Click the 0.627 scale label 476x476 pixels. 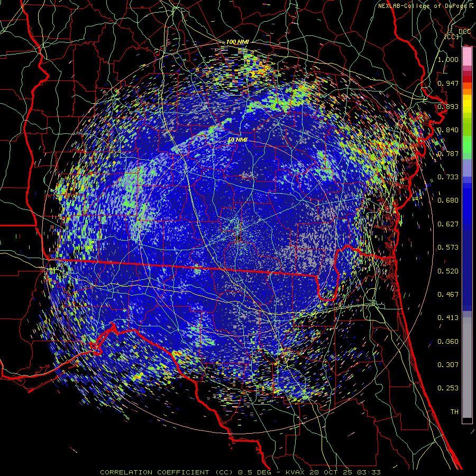point(448,224)
